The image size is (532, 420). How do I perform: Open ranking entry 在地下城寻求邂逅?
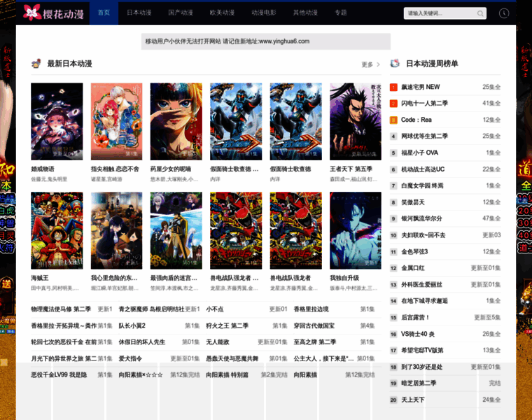[x=424, y=301]
